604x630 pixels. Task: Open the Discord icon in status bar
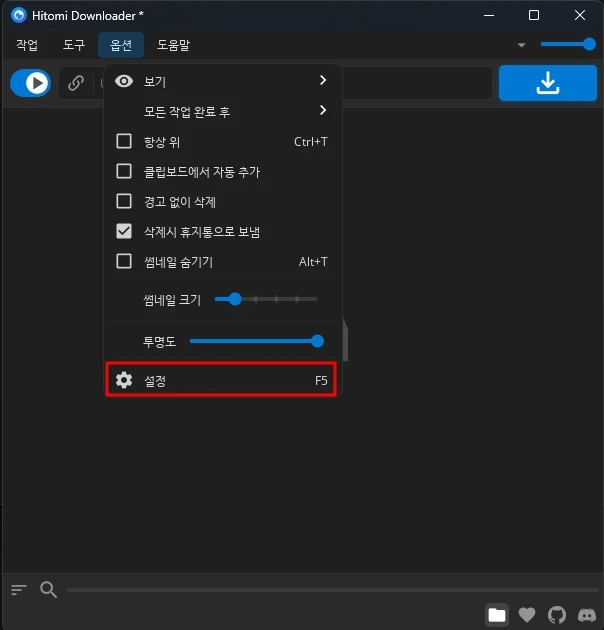coord(587,615)
